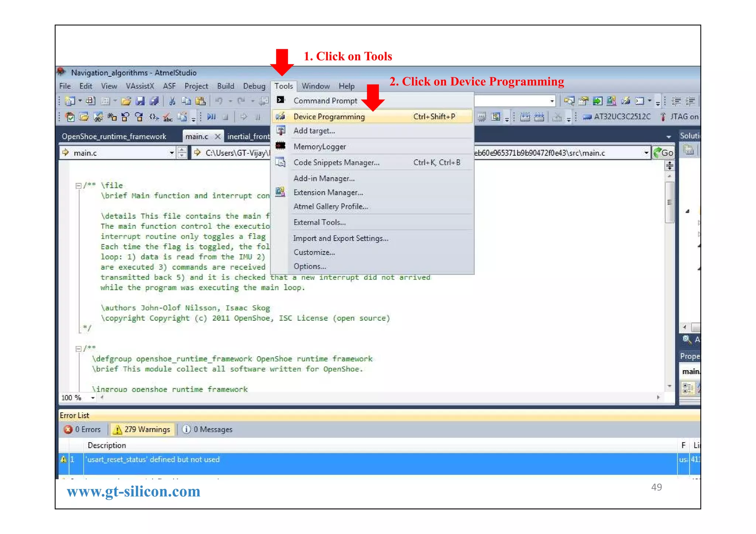Click the Paste clipboard toolbar icon
756x534 pixels.
200,101
